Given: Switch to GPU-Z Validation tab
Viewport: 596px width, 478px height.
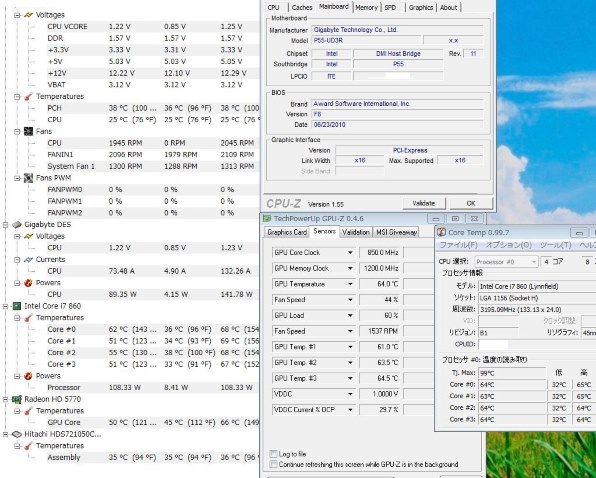Looking at the screenshot, I should (355, 232).
